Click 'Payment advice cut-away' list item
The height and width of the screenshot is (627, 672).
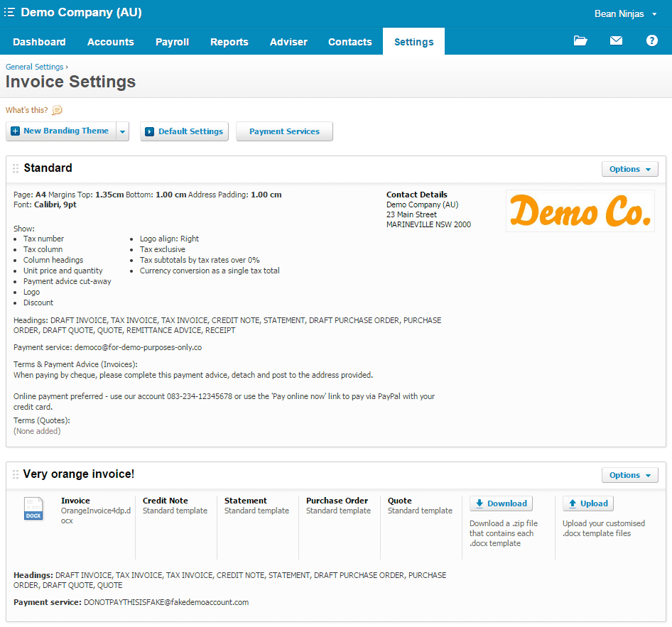coord(67,281)
